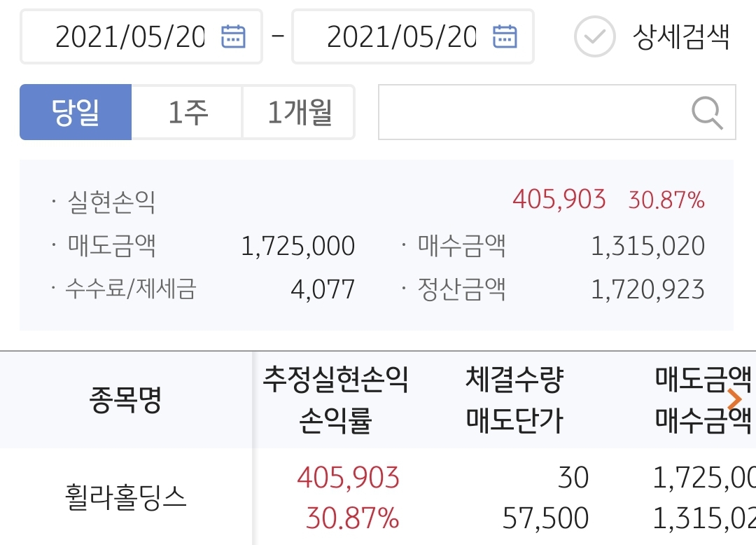
Task: Click the 상세검색 label text
Action: pyautogui.click(x=681, y=36)
